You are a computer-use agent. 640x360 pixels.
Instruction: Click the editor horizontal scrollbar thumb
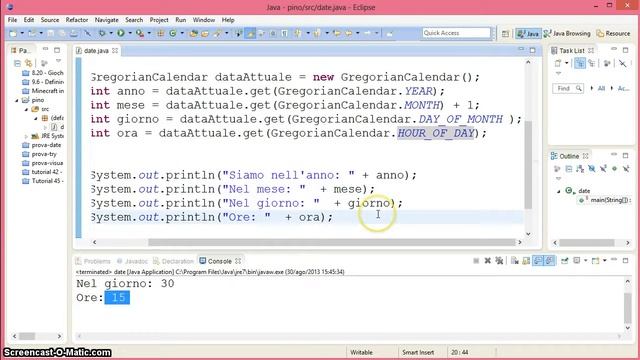click(x=331, y=242)
